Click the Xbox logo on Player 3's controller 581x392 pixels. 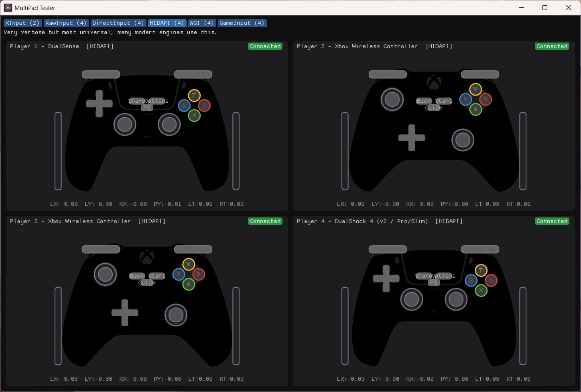[x=147, y=257]
